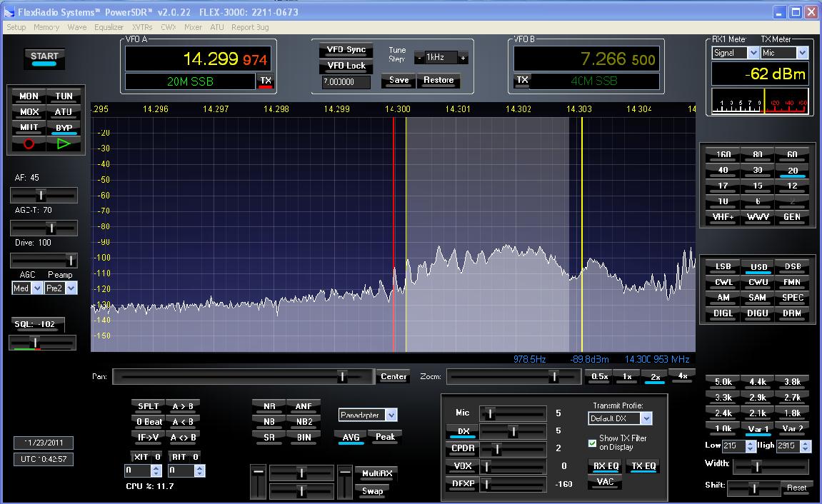Set zoom to 0.5x

tap(599, 377)
